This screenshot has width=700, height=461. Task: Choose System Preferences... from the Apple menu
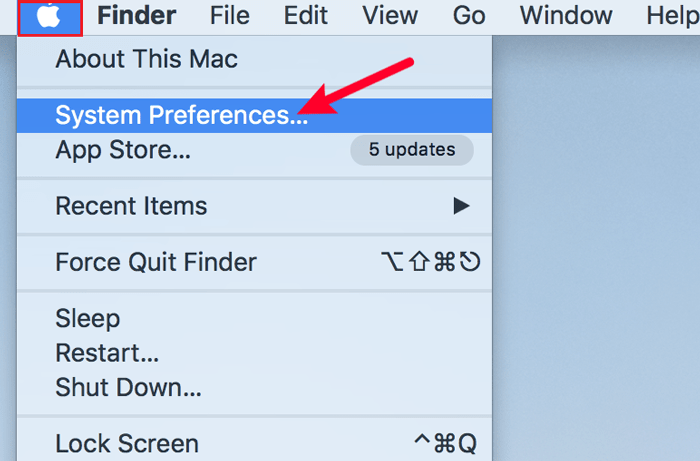[182, 115]
